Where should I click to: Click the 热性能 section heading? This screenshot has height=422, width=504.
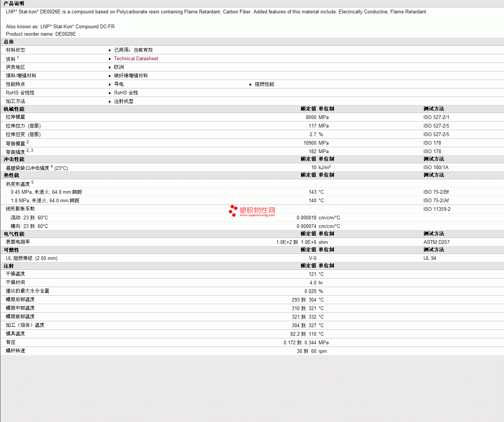coord(11,175)
